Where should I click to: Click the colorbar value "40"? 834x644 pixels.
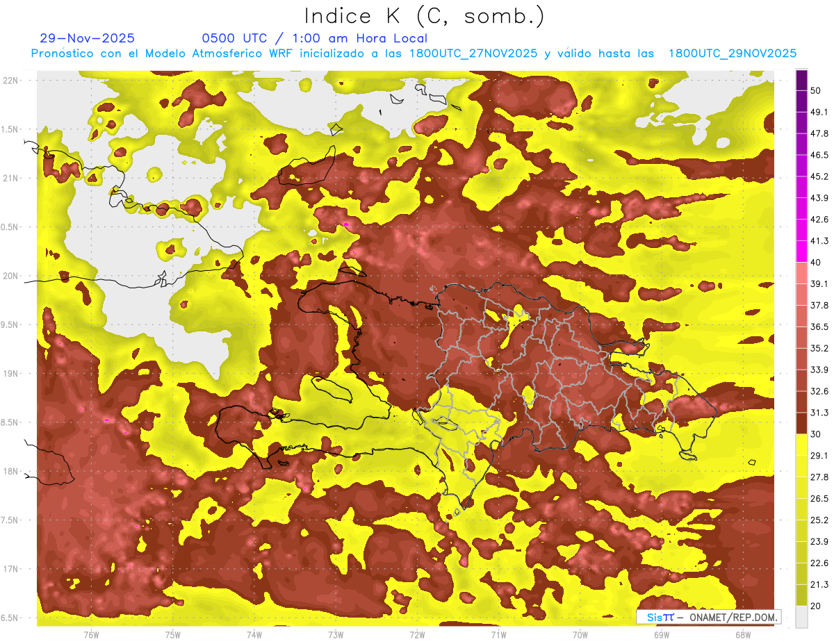click(815, 262)
